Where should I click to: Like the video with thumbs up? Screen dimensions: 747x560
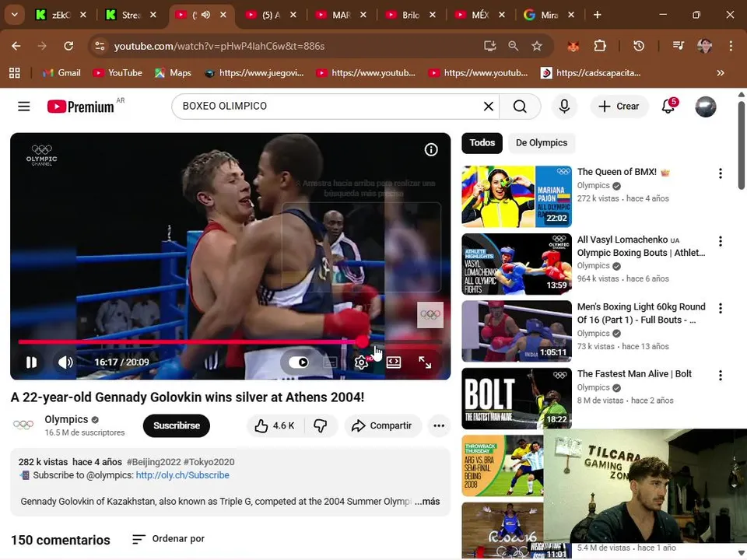275,425
